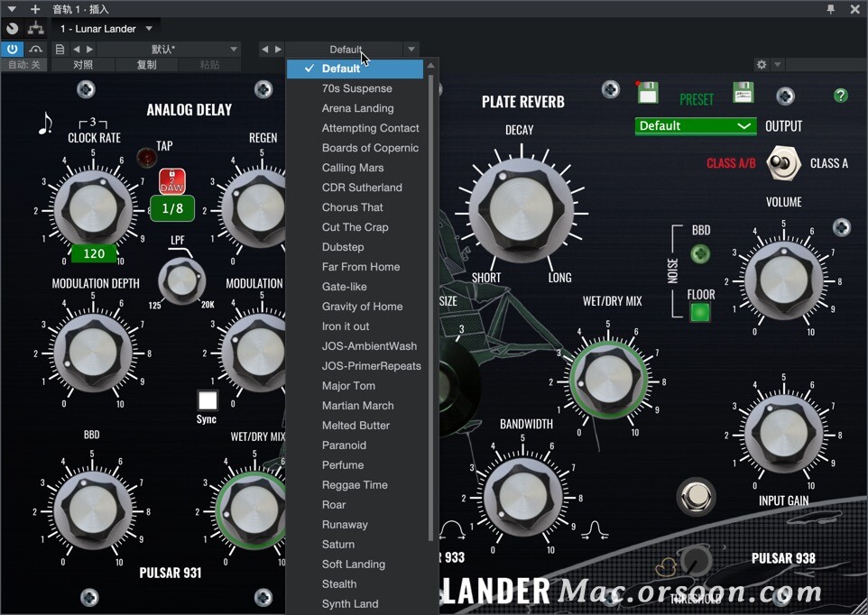Select the Soft Landing preset
This screenshot has height=615, width=868.
[x=355, y=565]
